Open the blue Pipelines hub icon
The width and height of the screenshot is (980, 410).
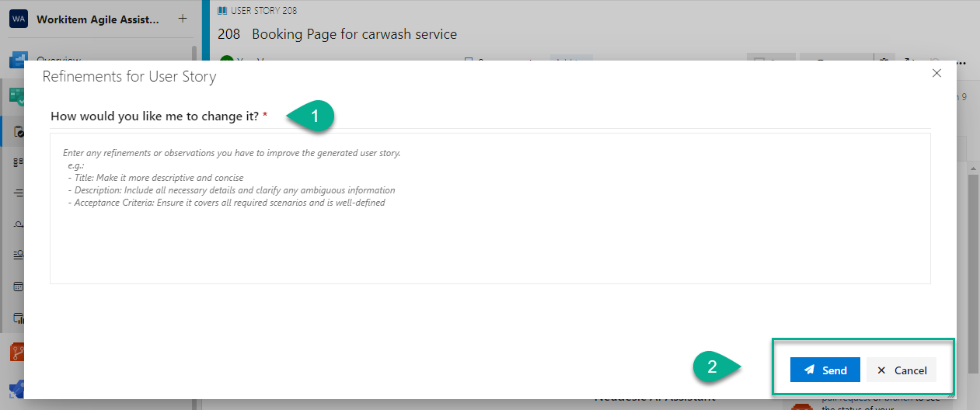pos(17,390)
